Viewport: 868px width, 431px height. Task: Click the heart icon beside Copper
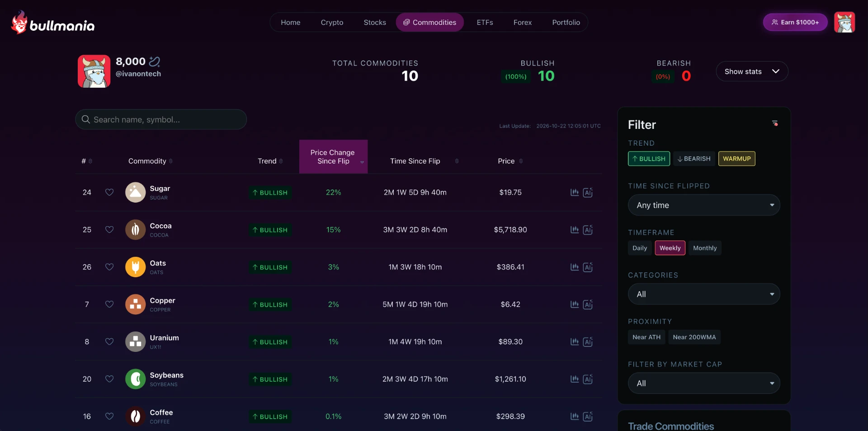click(x=109, y=304)
